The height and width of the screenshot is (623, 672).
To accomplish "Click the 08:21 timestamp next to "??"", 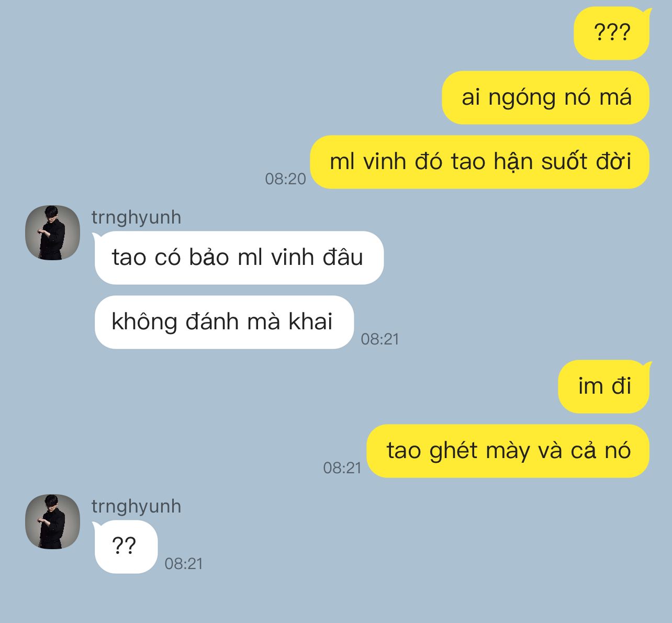I will [184, 564].
